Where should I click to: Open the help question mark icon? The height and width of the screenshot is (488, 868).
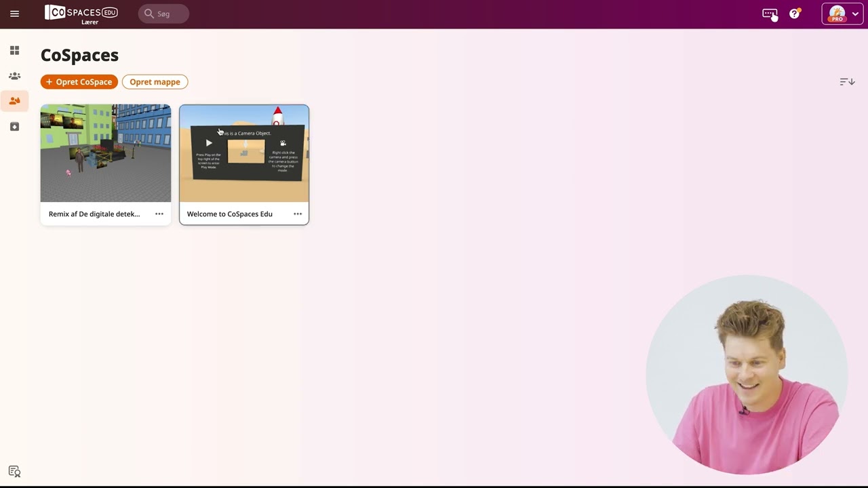(795, 14)
